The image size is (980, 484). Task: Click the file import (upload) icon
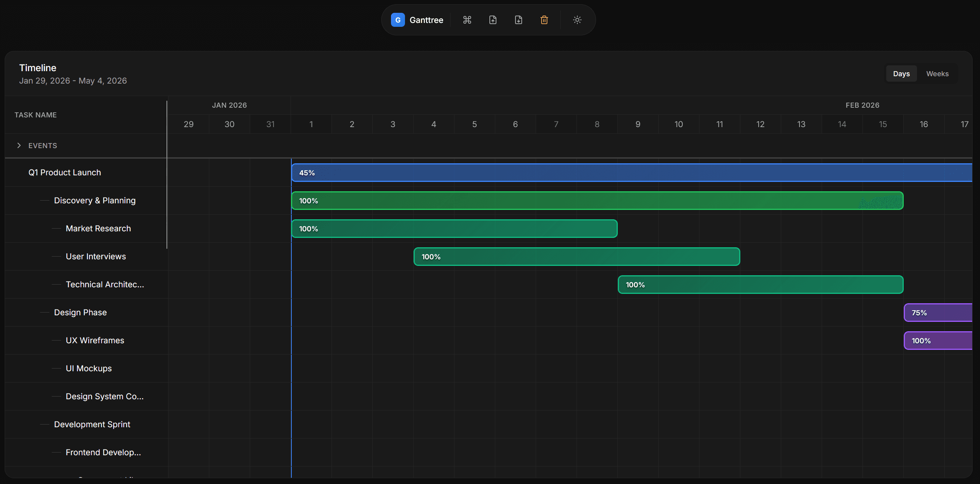(x=493, y=19)
